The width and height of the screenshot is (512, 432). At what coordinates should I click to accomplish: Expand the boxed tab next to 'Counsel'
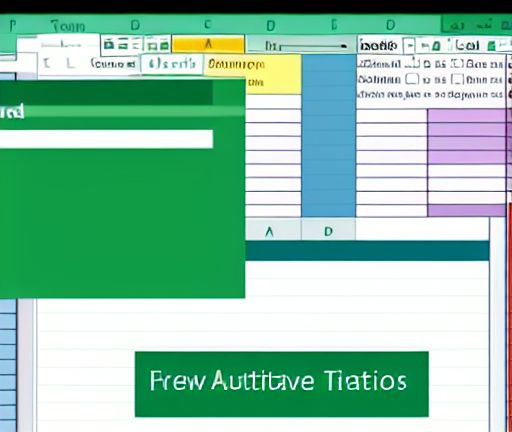click(x=172, y=63)
